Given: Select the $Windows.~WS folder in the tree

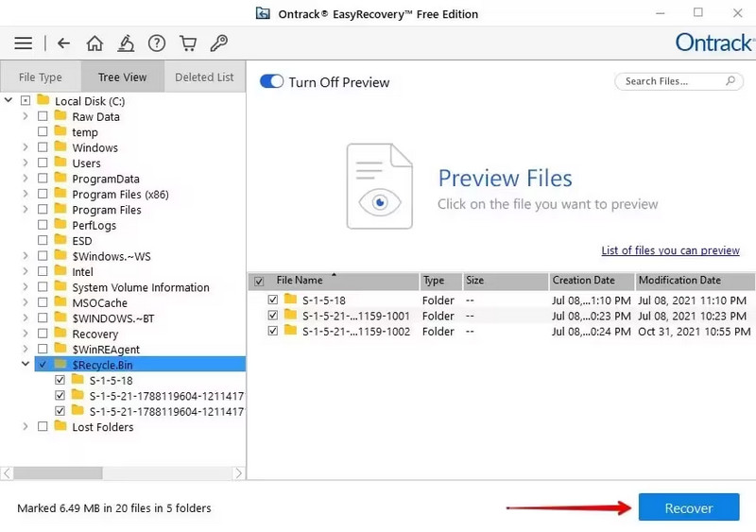Looking at the screenshot, I should 112,256.
